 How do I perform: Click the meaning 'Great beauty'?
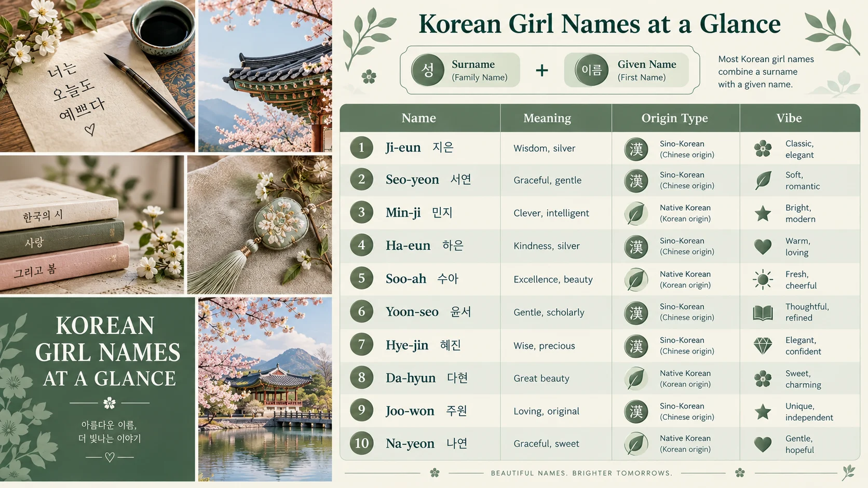[x=541, y=378]
